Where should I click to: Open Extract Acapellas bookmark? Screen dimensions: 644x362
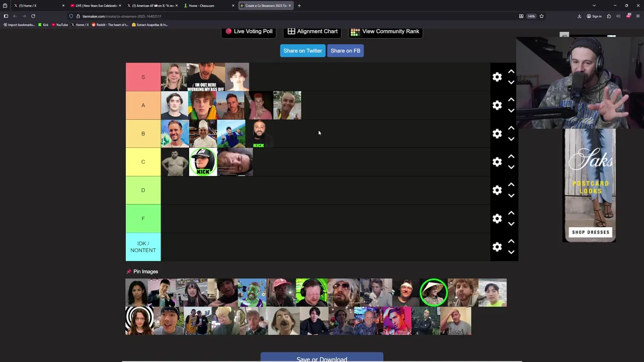tap(150, 25)
